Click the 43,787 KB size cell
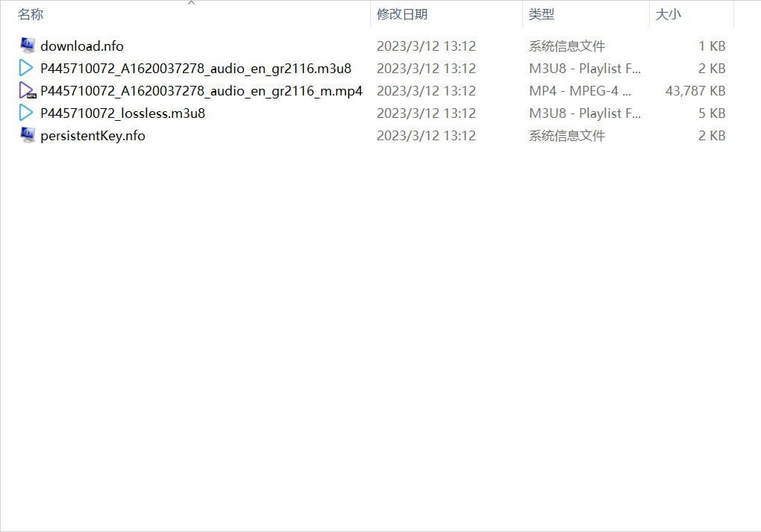This screenshot has height=532, width=761. point(695,91)
